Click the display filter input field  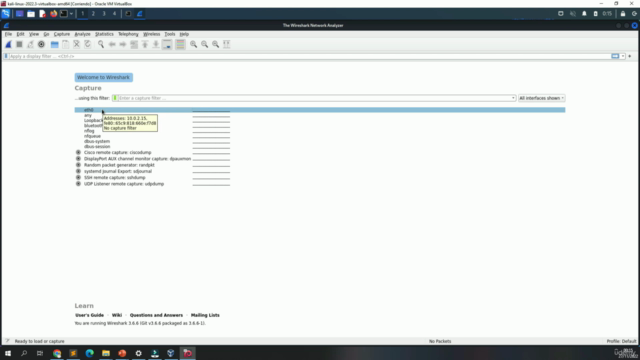(309, 56)
